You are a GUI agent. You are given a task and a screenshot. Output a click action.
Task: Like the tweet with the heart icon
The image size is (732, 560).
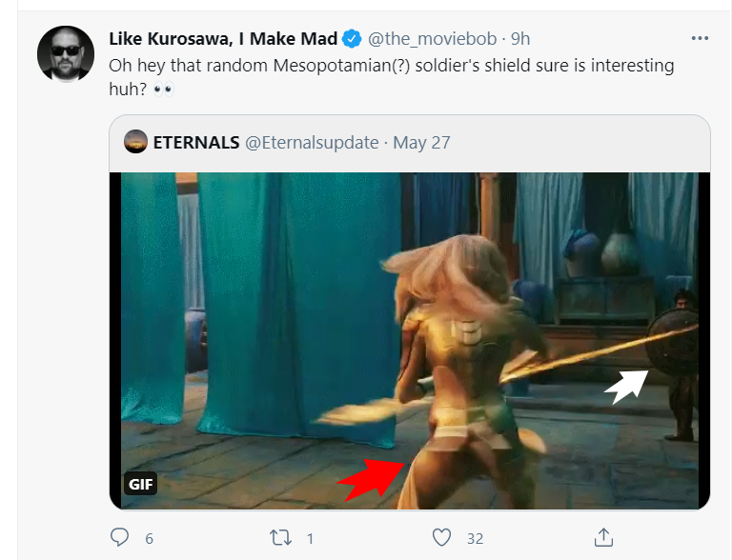tap(441, 537)
